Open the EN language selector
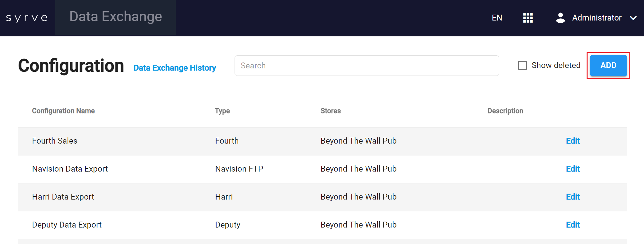 pyautogui.click(x=497, y=18)
